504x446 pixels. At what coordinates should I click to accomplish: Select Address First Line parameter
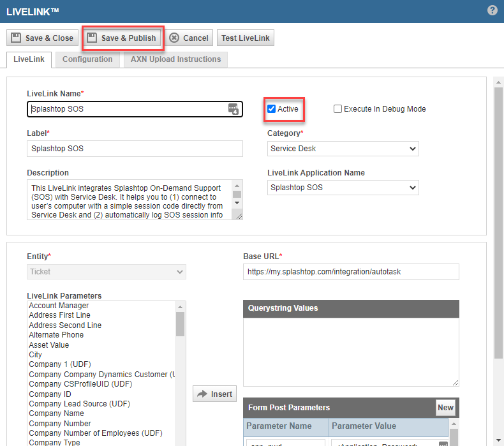click(x=59, y=315)
